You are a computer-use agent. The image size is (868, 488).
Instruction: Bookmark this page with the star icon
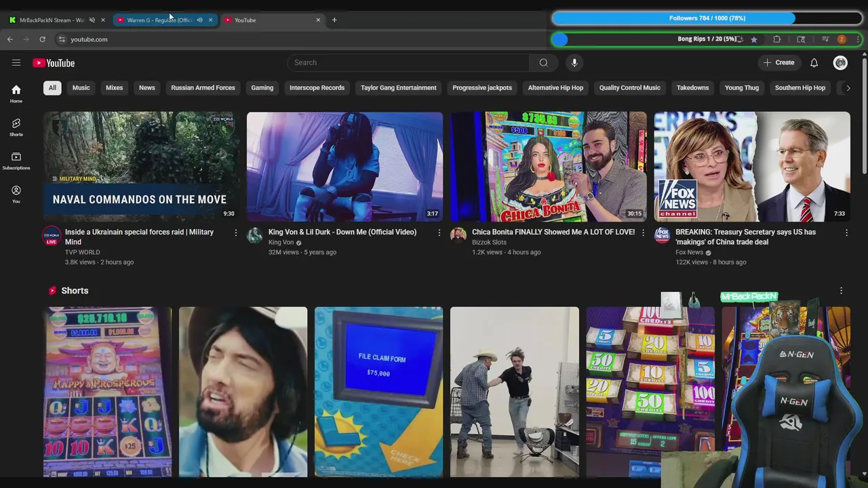pyautogui.click(x=753, y=39)
